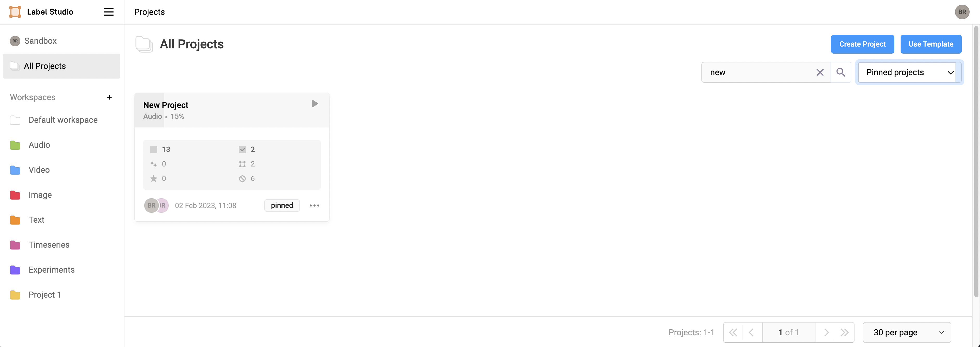This screenshot has height=347, width=980.
Task: Open the red Image workspace folder
Action: tap(40, 195)
